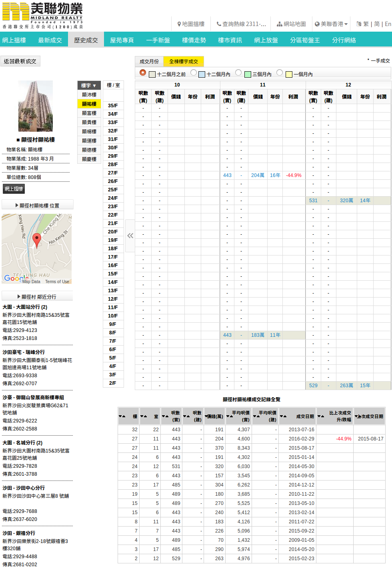Open 一手新盤 in the navigation bar
Screen dimensions: 392x567
click(158, 40)
